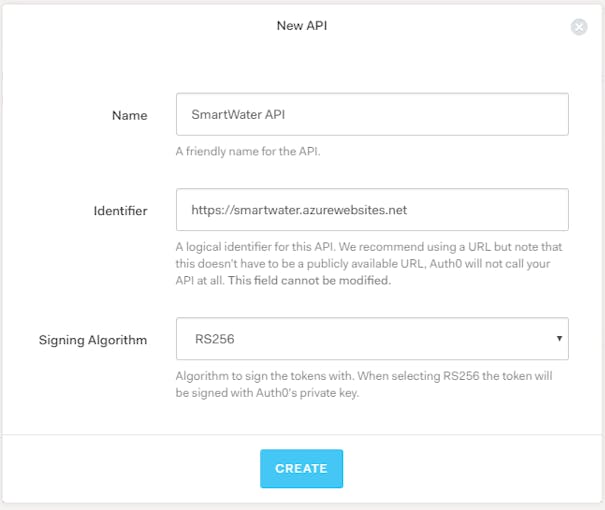Screen dimensions: 605x510
Task: Focus the Identifier input field
Action: click(x=372, y=210)
